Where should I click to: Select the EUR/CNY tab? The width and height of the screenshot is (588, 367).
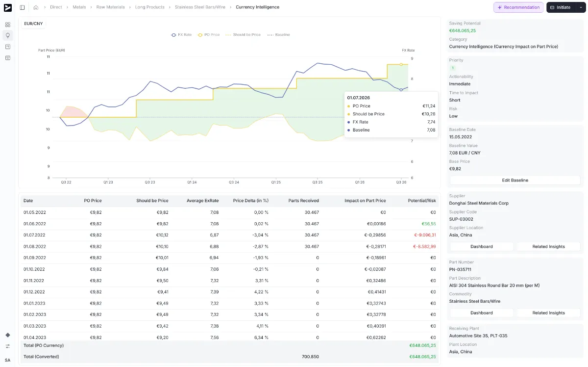[33, 24]
